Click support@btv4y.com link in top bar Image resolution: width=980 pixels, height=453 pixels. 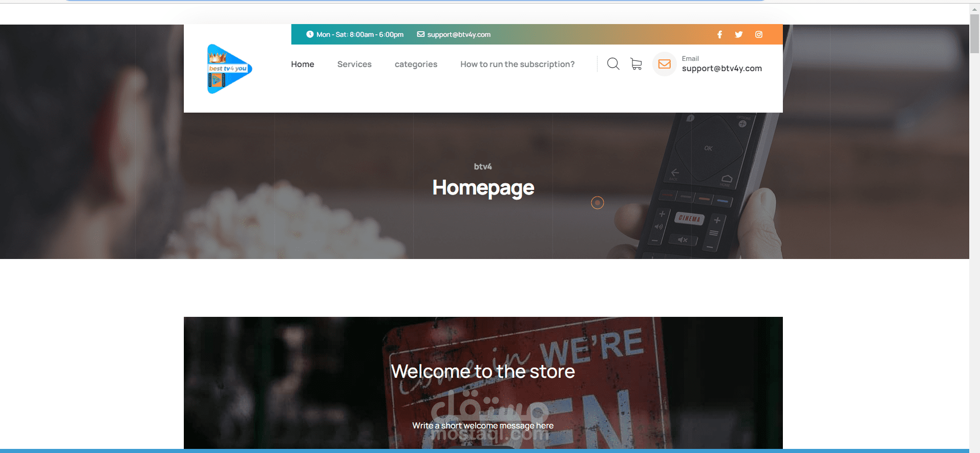(x=459, y=34)
